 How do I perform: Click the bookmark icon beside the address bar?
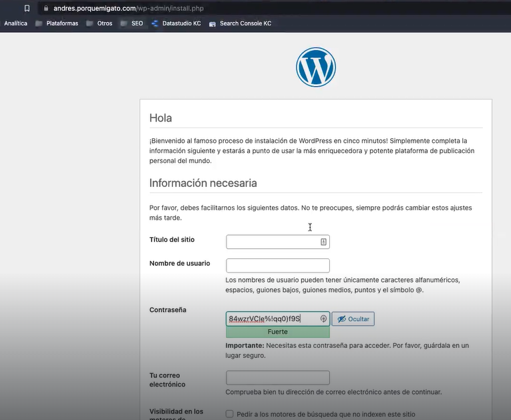[27, 8]
